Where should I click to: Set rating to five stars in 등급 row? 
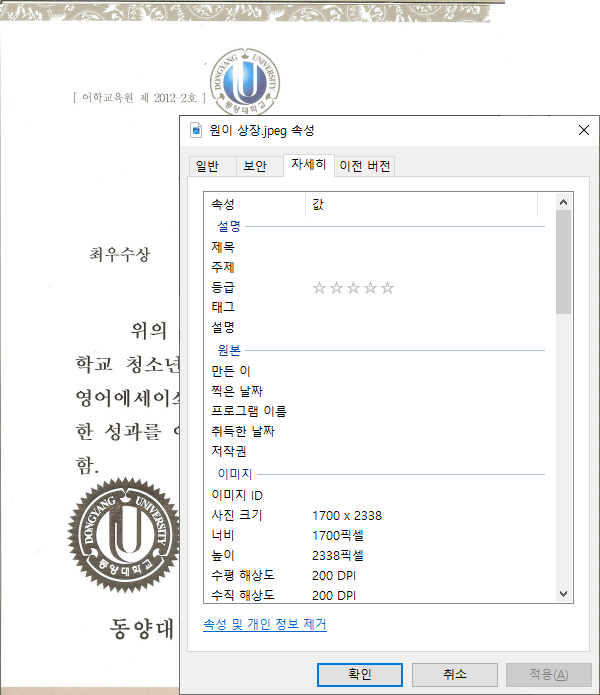pos(387,288)
